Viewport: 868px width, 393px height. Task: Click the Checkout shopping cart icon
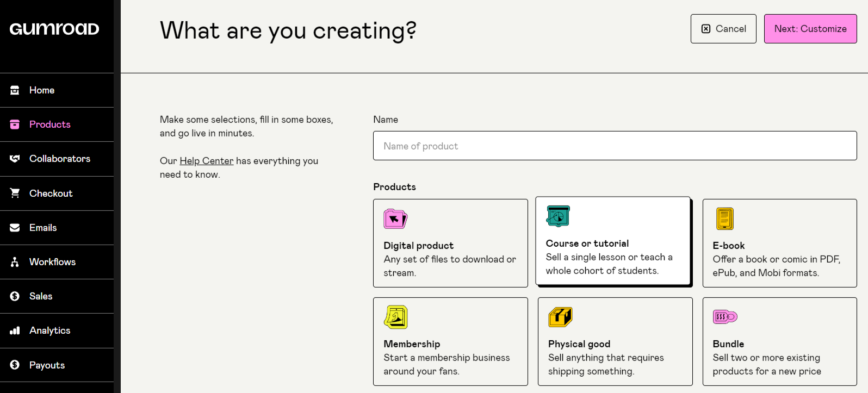tap(15, 193)
